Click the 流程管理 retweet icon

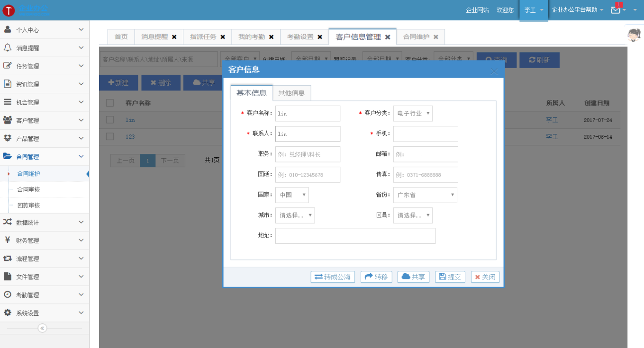(x=8, y=259)
